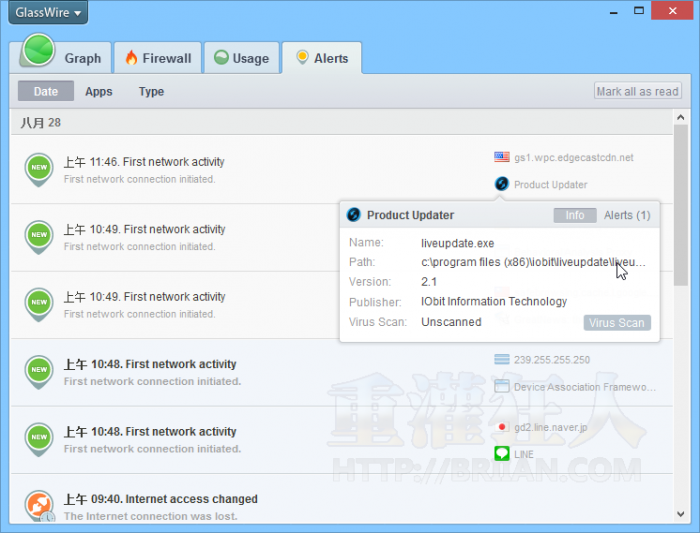Screen dimensions: 700x533
Task: Click the orange Internet access changed icon
Action: tap(39, 505)
